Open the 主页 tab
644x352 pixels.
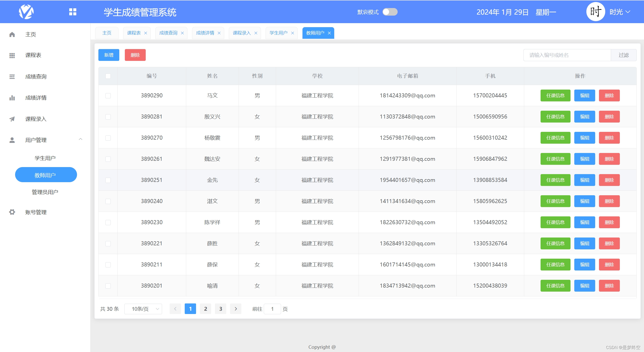point(107,33)
